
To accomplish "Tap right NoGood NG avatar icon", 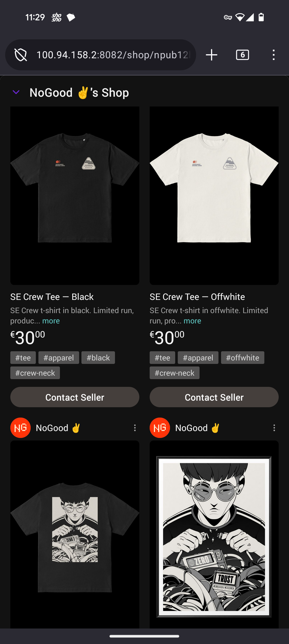I will coord(160,428).
